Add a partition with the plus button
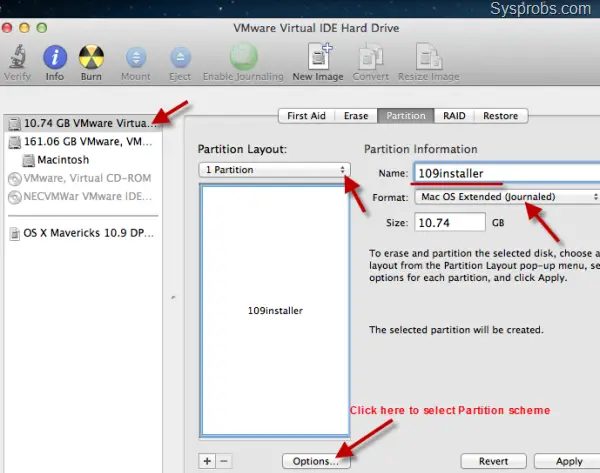600x473 pixels. [x=207, y=461]
